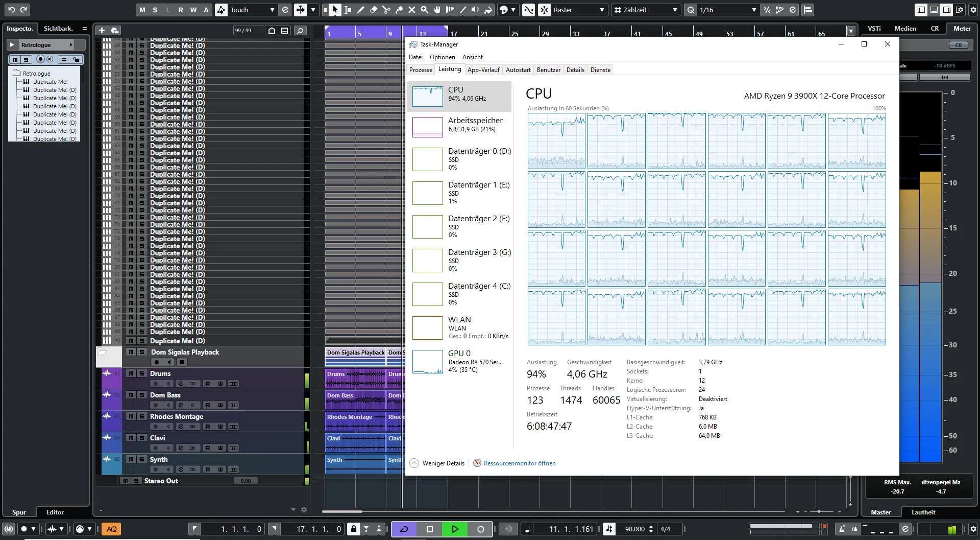Select the Play speaker tool
This screenshot has width=980, height=540.
click(475, 10)
